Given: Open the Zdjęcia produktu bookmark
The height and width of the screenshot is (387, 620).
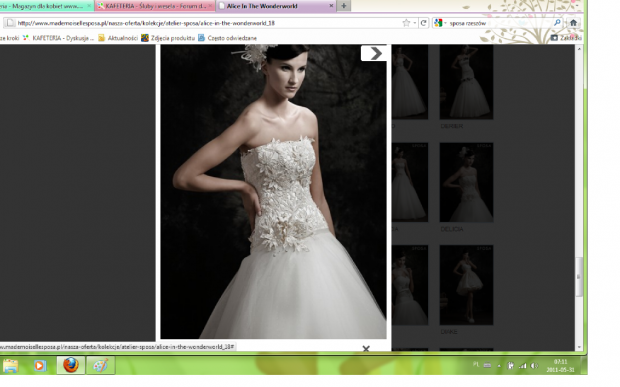Looking at the screenshot, I should tap(168, 38).
